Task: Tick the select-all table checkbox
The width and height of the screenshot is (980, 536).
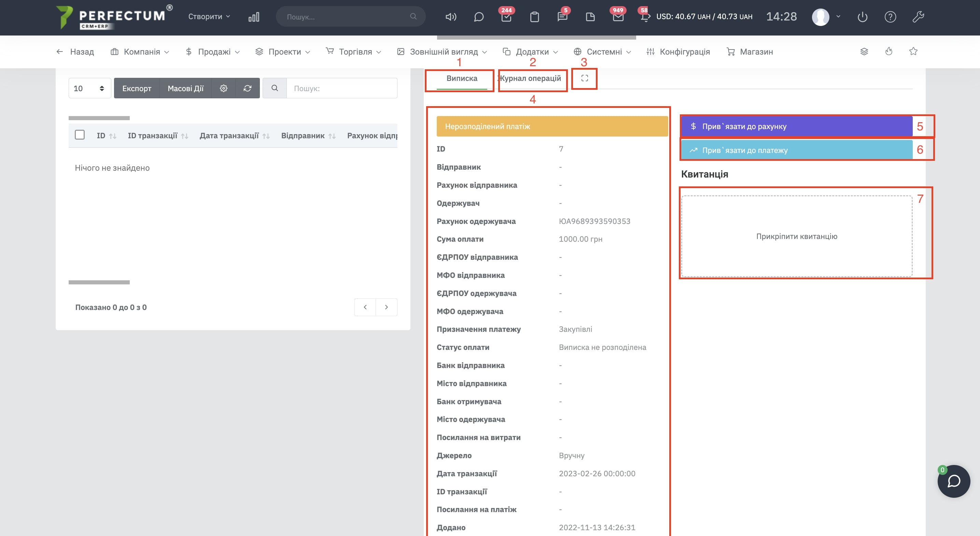Action: coord(80,135)
